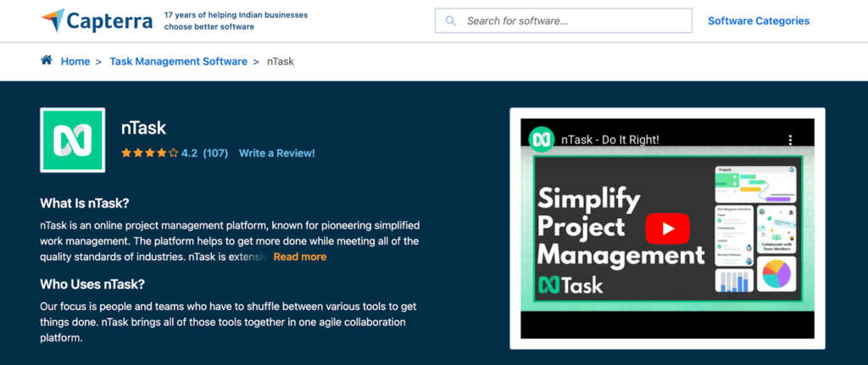Open Task Management Software breadcrumb

(178, 61)
